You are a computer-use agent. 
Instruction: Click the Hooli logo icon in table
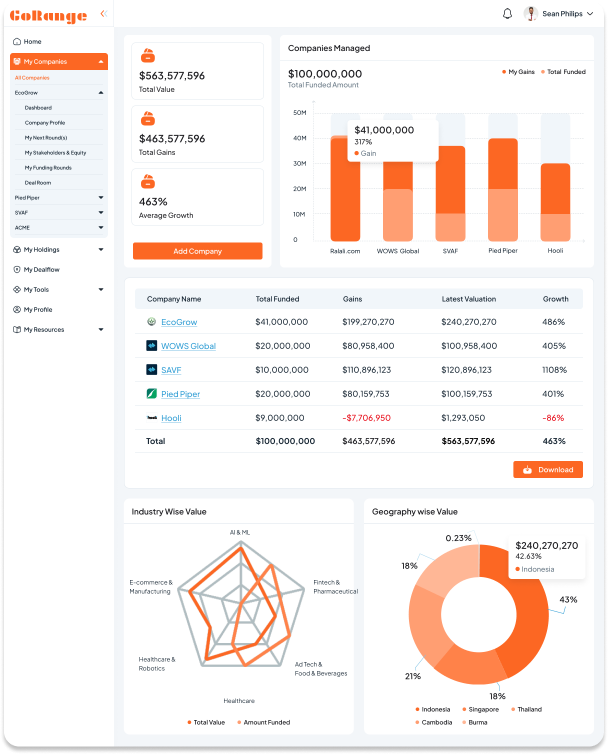(x=152, y=417)
